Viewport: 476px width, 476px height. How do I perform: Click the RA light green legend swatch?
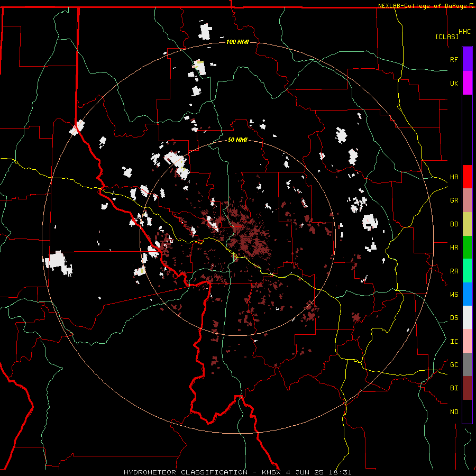pos(467,270)
